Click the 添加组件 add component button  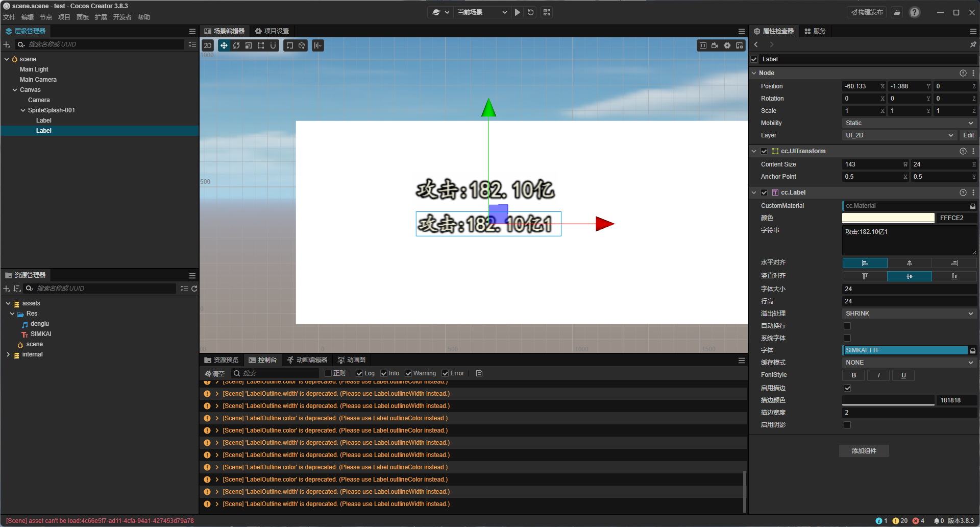pyautogui.click(x=864, y=451)
